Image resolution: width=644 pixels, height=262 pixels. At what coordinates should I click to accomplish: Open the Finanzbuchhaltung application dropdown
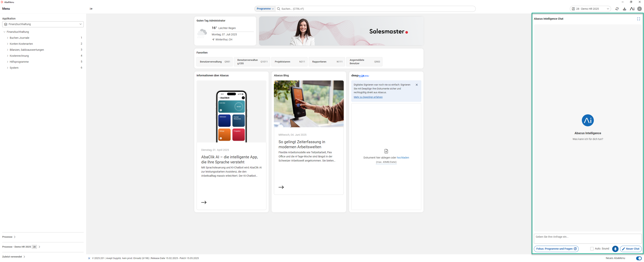(43, 24)
